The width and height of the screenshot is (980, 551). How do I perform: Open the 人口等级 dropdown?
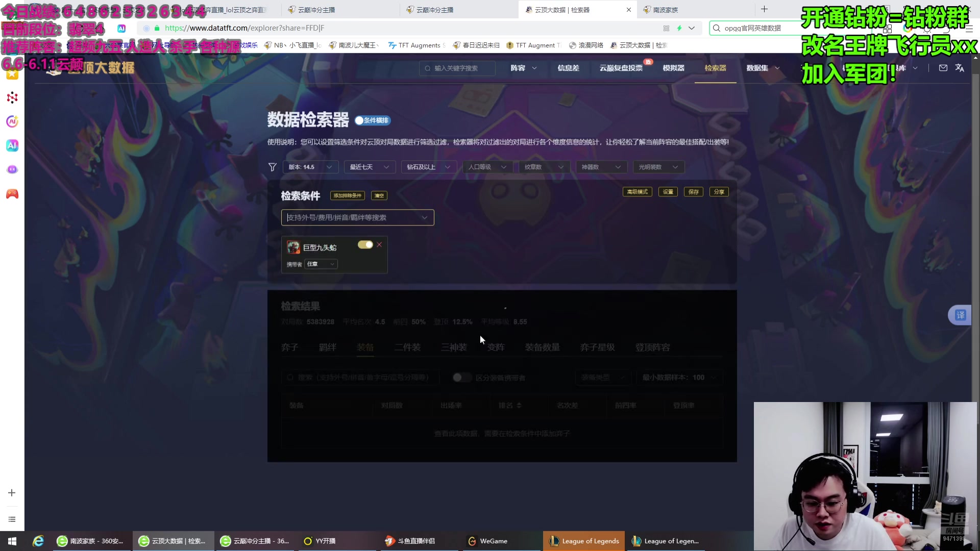[x=487, y=167]
